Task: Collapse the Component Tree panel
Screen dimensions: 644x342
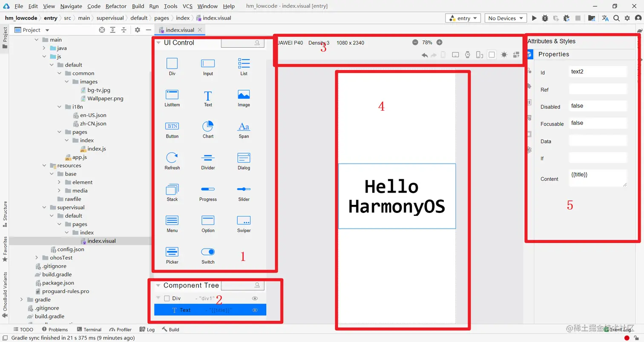Action: click(x=158, y=285)
